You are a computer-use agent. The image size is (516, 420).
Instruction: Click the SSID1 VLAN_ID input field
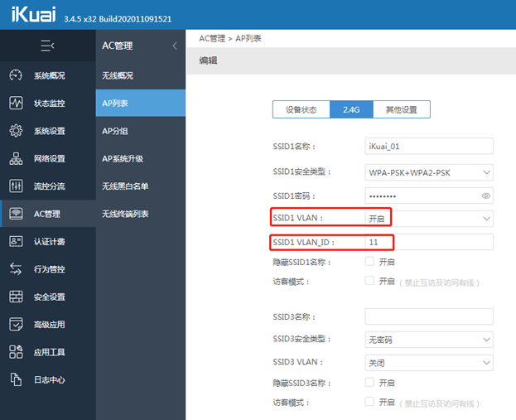[x=428, y=243]
